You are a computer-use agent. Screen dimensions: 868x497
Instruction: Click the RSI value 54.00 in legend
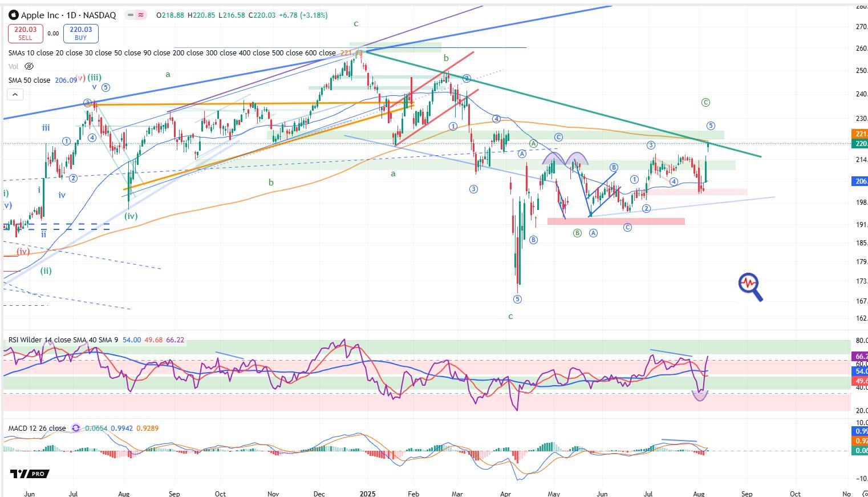pyautogui.click(x=132, y=340)
